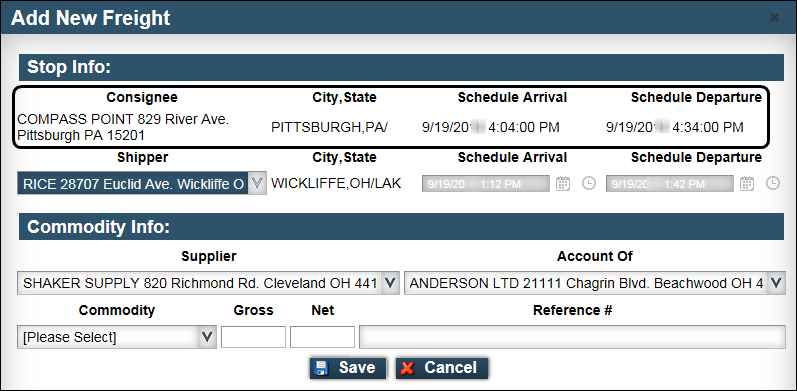Close the Add New Freight dialog
The width and height of the screenshot is (797, 391).
coord(774,18)
